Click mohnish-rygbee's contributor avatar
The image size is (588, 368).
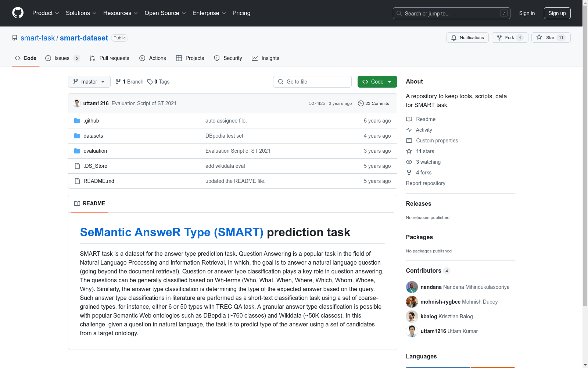tap(412, 302)
